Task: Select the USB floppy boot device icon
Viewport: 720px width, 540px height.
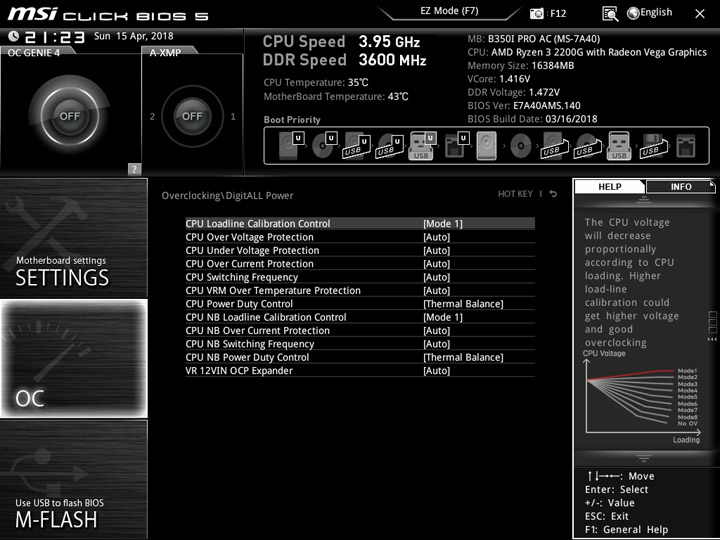Action: 653,146
